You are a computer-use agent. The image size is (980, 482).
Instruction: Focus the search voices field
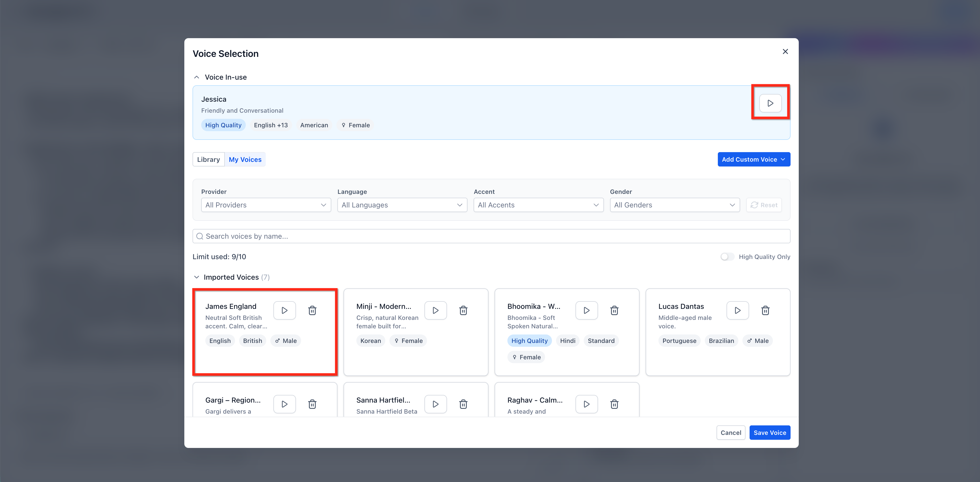click(x=491, y=236)
